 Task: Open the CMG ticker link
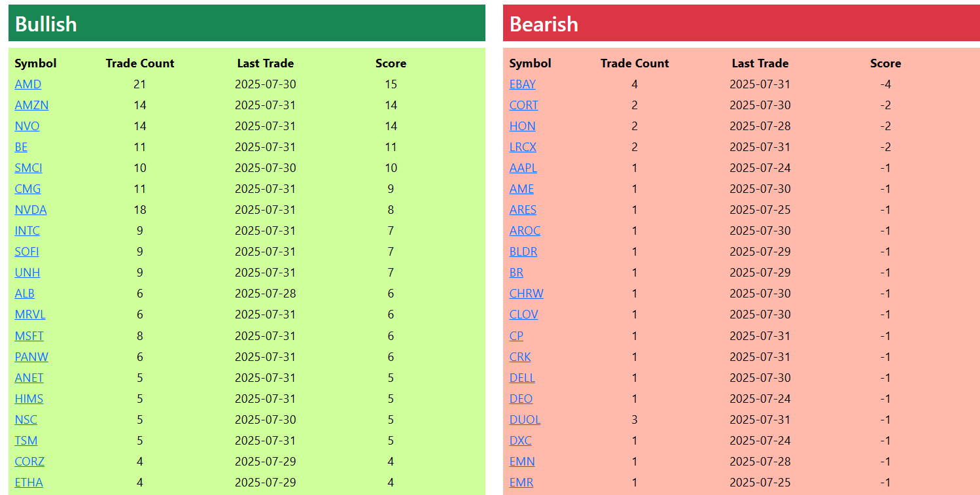tap(27, 189)
